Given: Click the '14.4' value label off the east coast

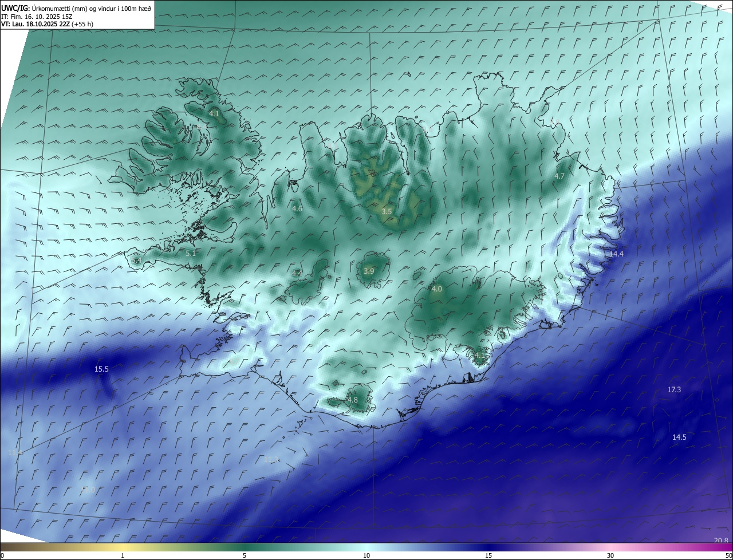Looking at the screenshot, I should pyautogui.click(x=616, y=254).
